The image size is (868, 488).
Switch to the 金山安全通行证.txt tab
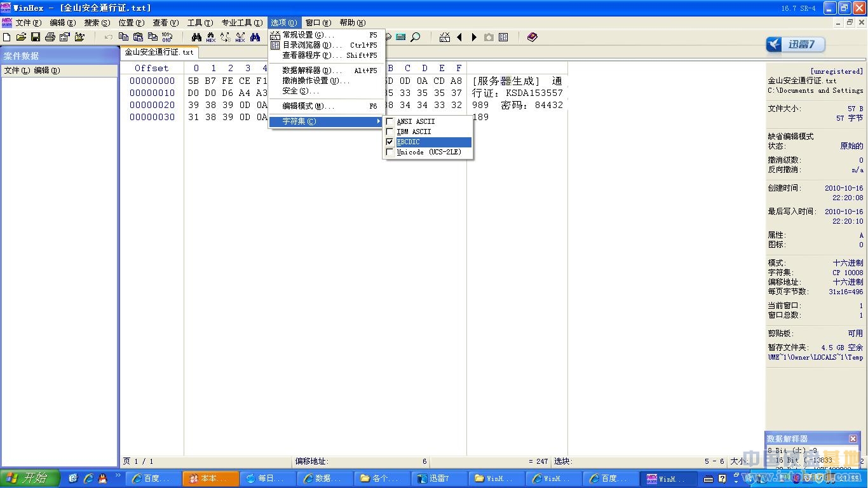[159, 52]
